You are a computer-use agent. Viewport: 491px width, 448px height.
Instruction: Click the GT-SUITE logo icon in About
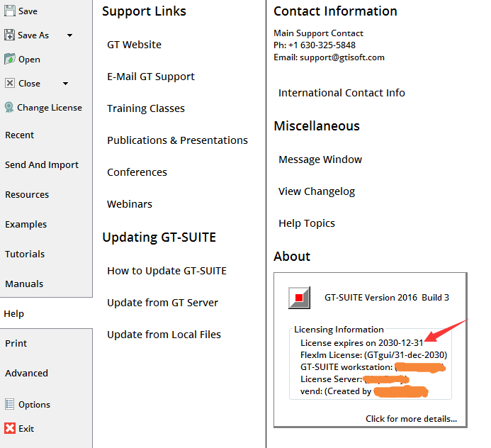pos(299,298)
